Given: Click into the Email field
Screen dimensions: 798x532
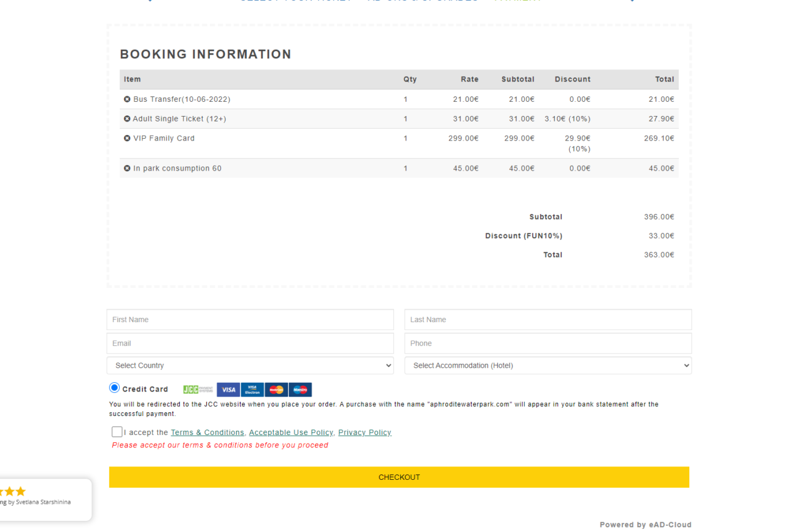Looking at the screenshot, I should [250, 344].
